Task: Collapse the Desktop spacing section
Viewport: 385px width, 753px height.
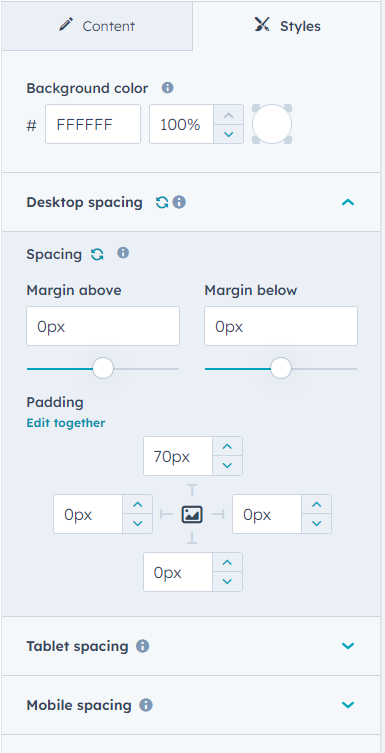Action: pos(348,203)
